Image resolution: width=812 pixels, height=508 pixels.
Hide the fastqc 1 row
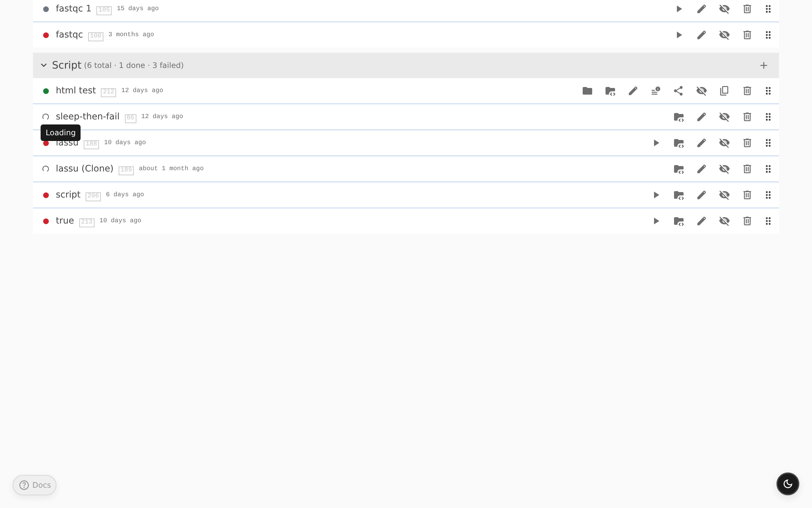tap(724, 9)
